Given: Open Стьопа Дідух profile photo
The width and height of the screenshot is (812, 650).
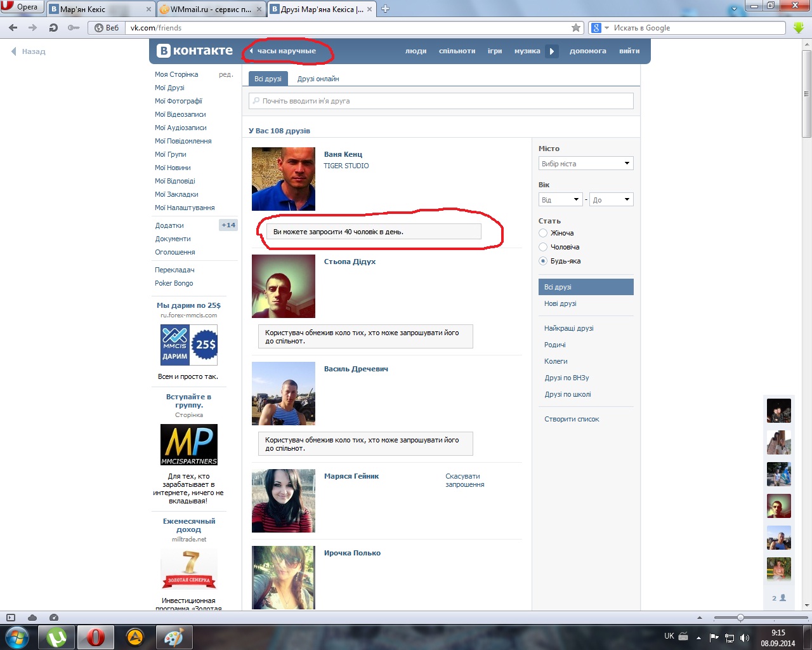Looking at the screenshot, I should tap(284, 286).
